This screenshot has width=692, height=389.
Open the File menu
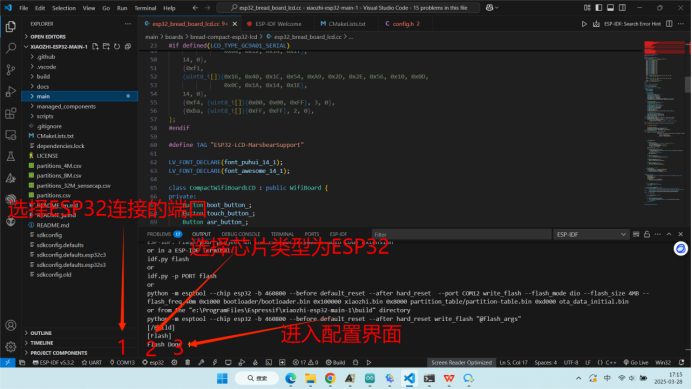point(23,8)
